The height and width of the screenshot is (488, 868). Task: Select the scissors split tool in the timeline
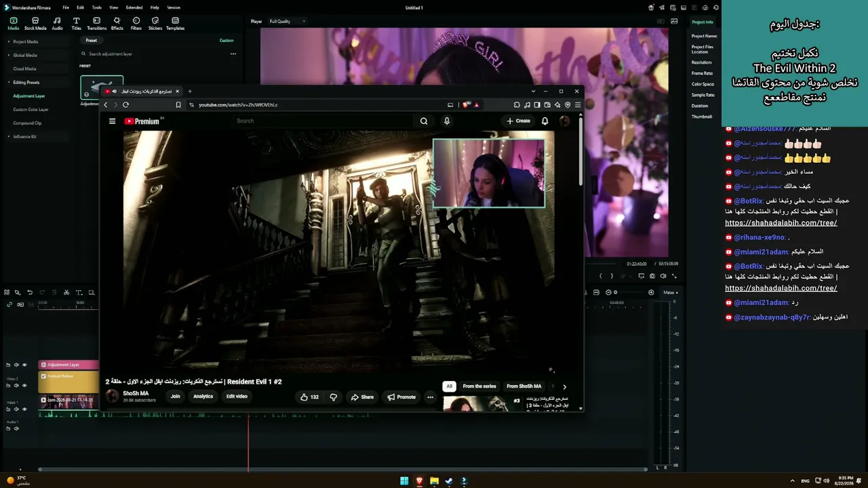(x=66, y=293)
